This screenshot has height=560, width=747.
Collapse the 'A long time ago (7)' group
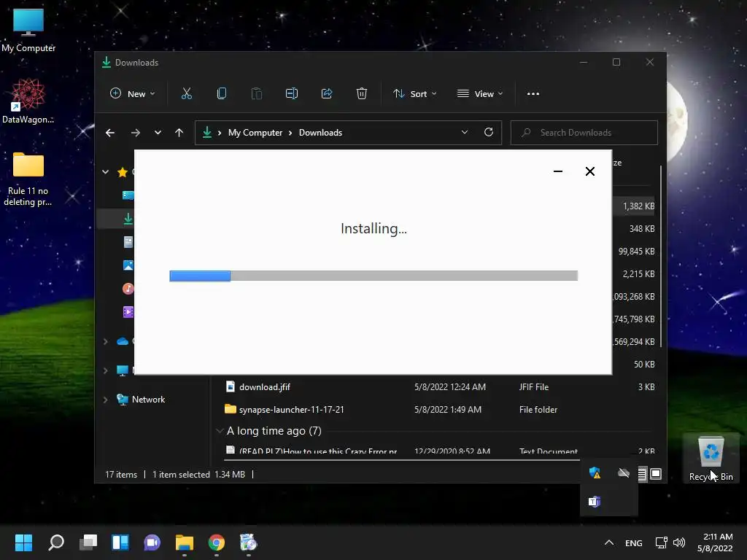pos(220,431)
